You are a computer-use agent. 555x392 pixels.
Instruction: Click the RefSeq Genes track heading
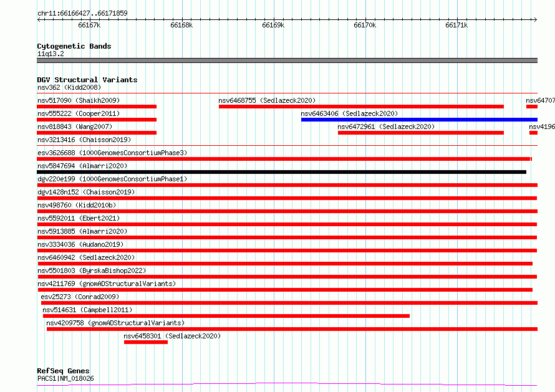coord(63,371)
